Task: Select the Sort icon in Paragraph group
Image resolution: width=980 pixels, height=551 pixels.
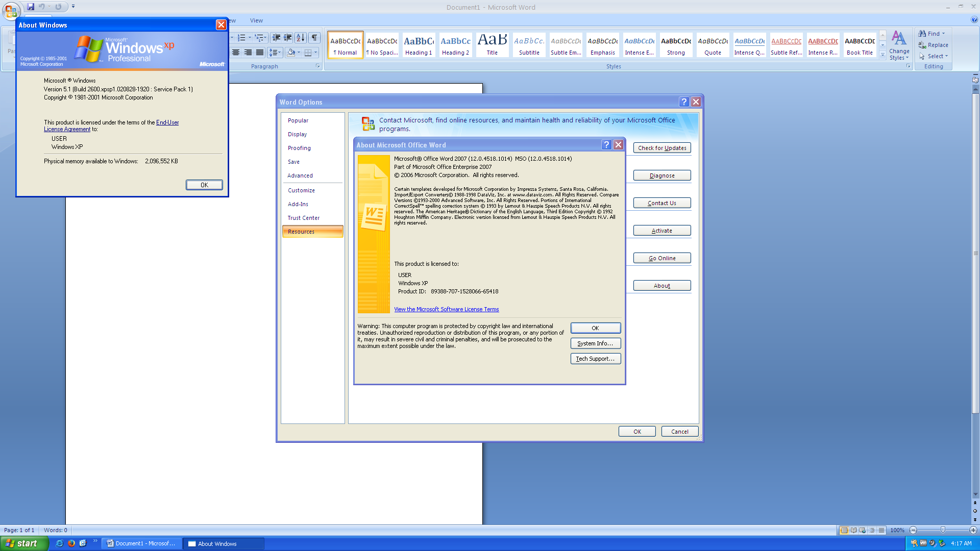Action: (301, 38)
